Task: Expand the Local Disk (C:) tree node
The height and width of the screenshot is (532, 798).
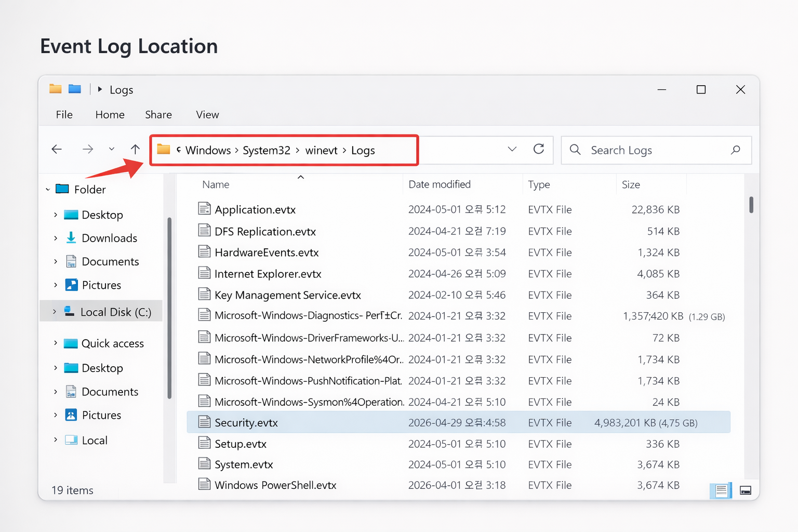Action: pyautogui.click(x=55, y=312)
